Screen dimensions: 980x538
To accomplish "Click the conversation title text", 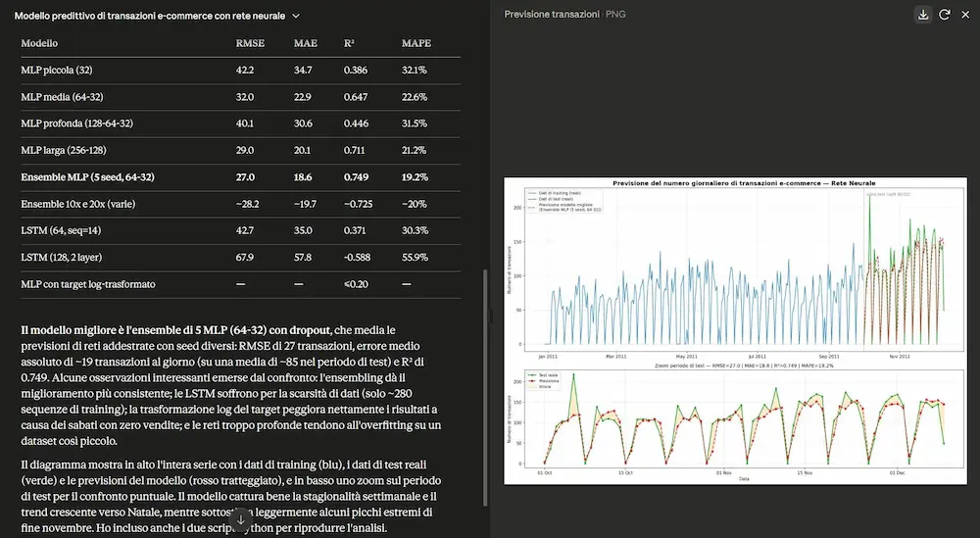I will [x=149, y=16].
